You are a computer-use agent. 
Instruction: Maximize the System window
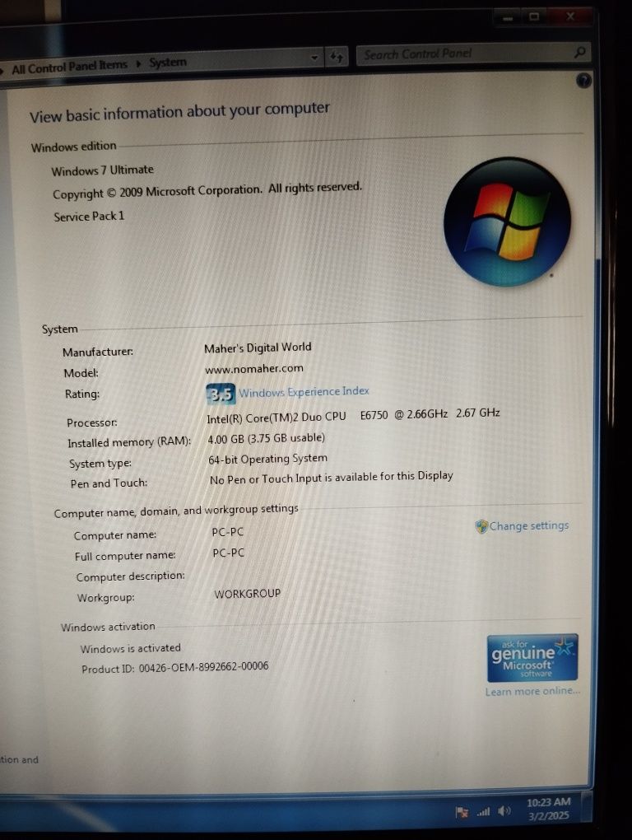coord(533,17)
